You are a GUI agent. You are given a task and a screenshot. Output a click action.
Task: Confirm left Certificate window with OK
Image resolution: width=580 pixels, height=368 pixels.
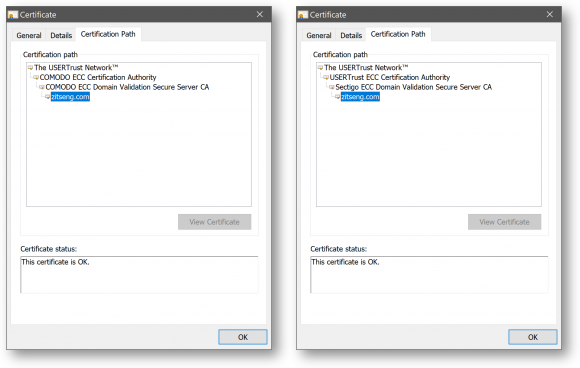point(243,337)
